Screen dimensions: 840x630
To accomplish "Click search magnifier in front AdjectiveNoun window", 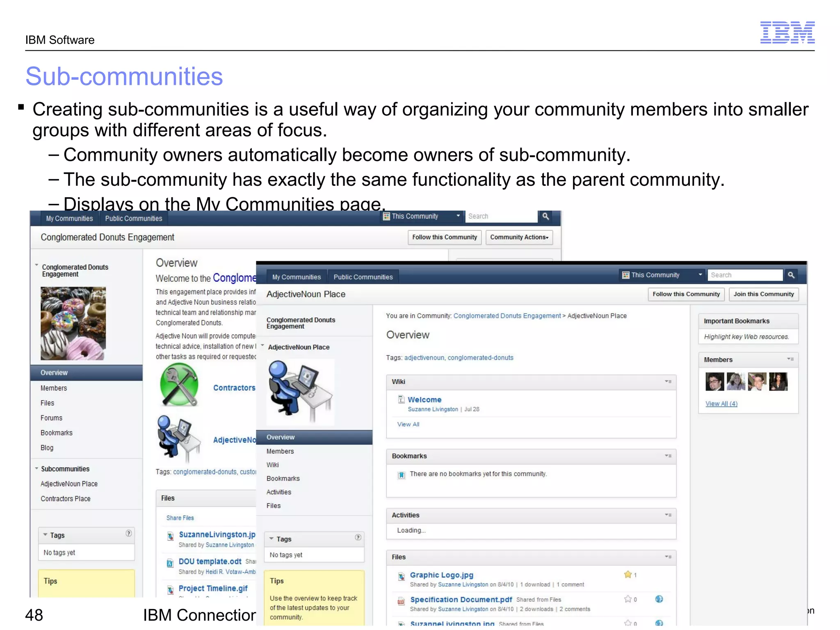I will [x=791, y=275].
